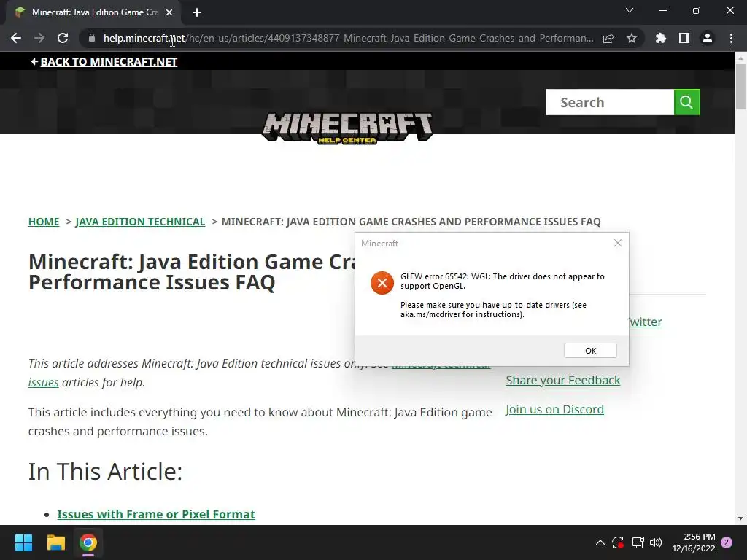Click the article title heading
This screenshot has height=560, width=747.
(192, 272)
